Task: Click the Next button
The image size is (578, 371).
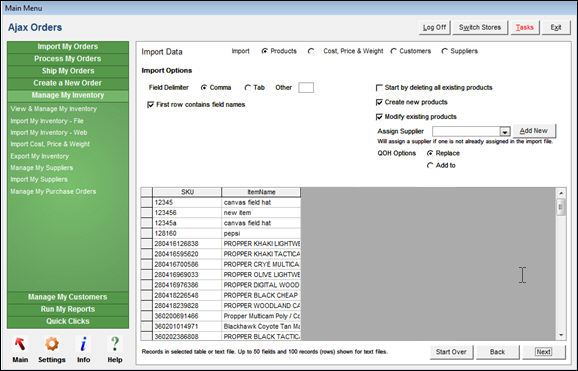Action: (543, 352)
